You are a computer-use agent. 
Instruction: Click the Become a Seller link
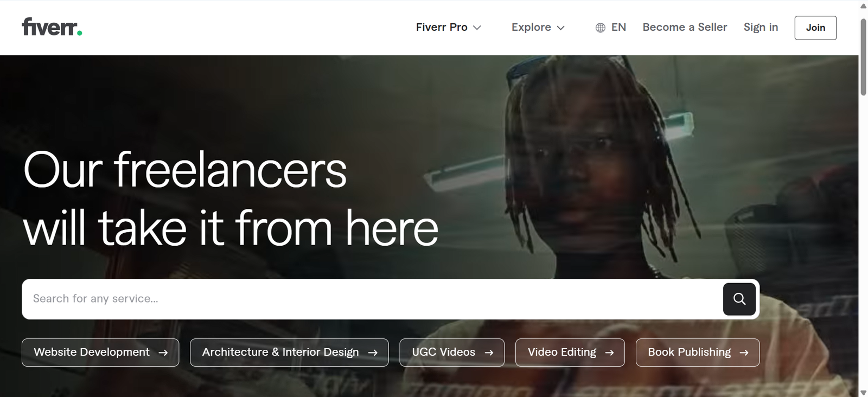[x=685, y=27]
